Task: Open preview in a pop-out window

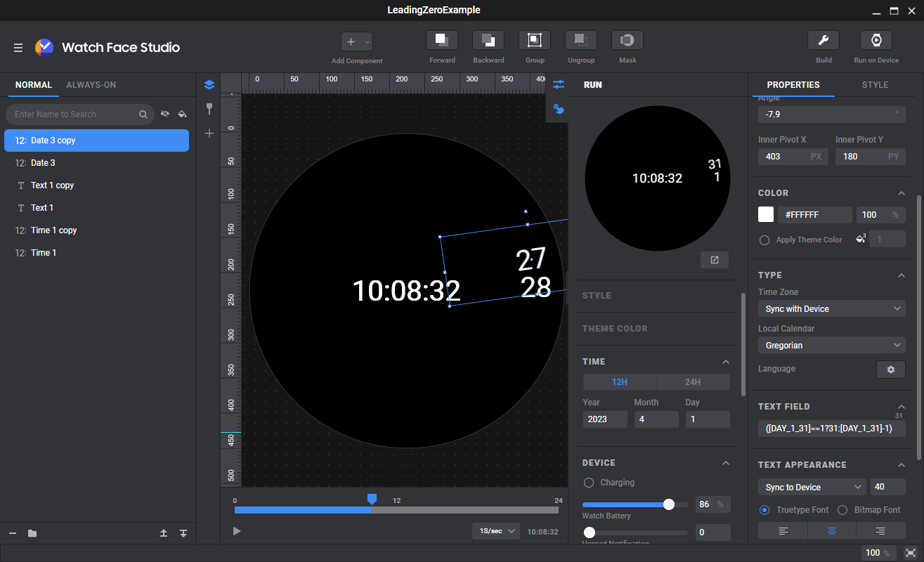Action: coord(714,260)
